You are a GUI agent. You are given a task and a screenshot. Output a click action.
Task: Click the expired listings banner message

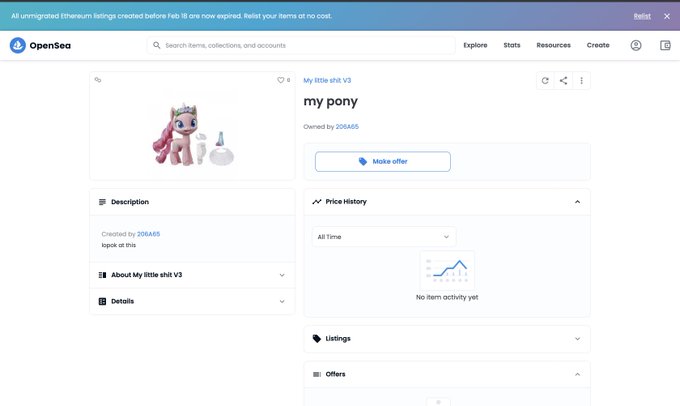(x=171, y=16)
